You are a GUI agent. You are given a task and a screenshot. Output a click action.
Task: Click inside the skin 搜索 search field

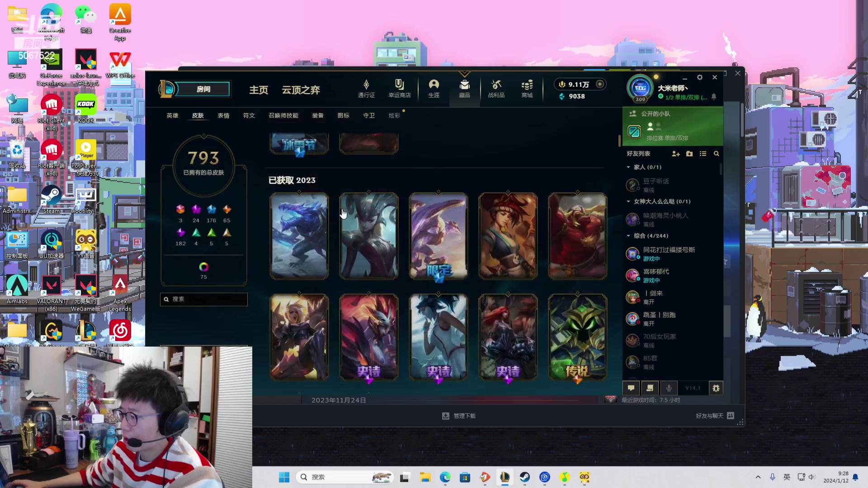pyautogui.click(x=204, y=299)
